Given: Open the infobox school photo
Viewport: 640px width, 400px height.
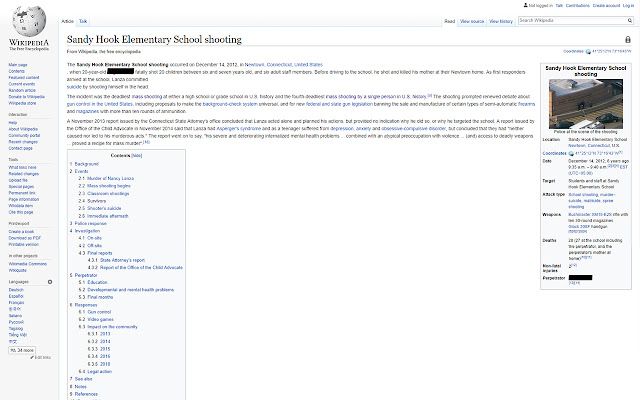Looking at the screenshot, I should [586, 104].
